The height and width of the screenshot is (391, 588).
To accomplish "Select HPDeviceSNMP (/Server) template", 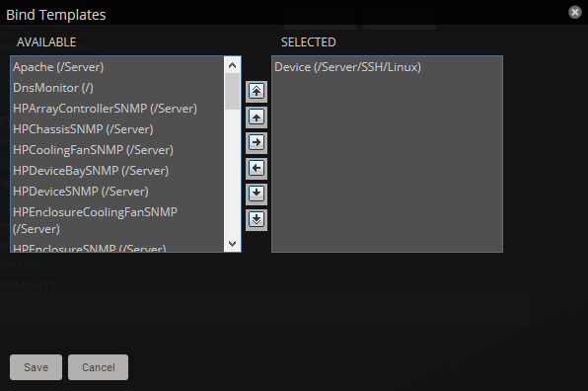I will point(117,191).
